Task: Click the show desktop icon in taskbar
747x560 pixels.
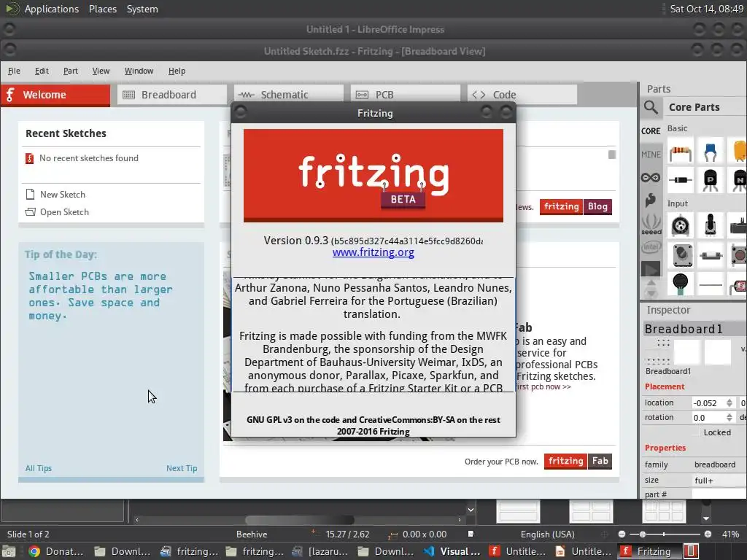Action: tap(9, 551)
